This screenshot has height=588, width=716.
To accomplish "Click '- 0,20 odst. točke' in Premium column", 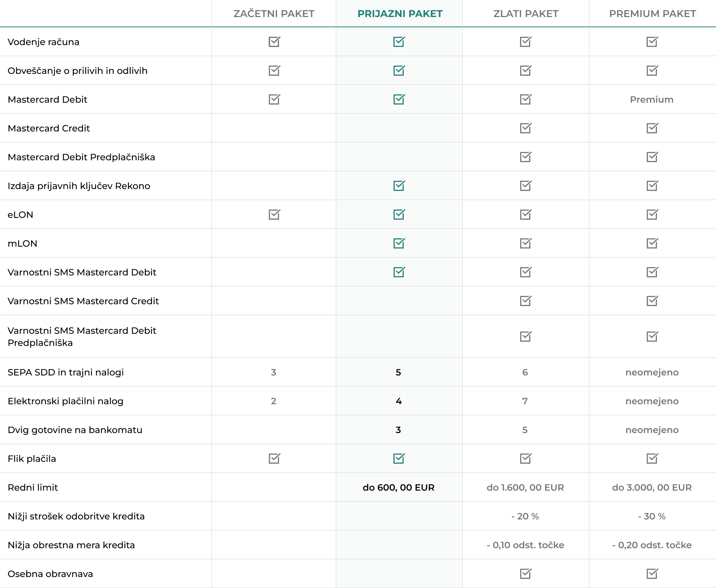I will (652, 545).
